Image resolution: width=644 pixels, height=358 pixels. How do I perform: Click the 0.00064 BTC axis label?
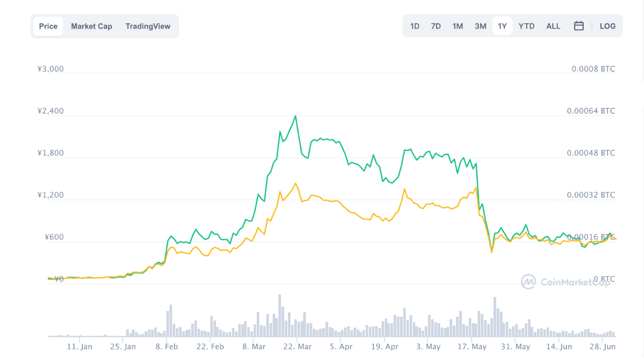click(x=591, y=111)
